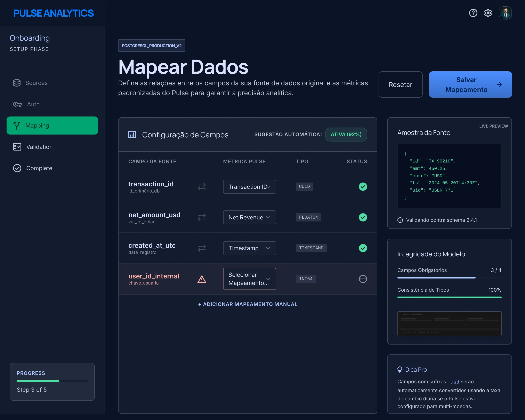
Task: Click green status check for transaction_id
Action: click(363, 186)
